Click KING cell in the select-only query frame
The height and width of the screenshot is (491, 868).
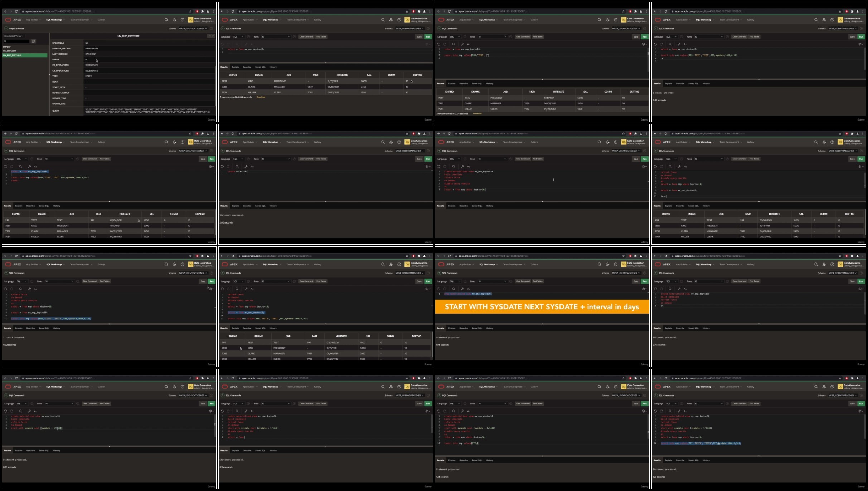click(x=251, y=81)
